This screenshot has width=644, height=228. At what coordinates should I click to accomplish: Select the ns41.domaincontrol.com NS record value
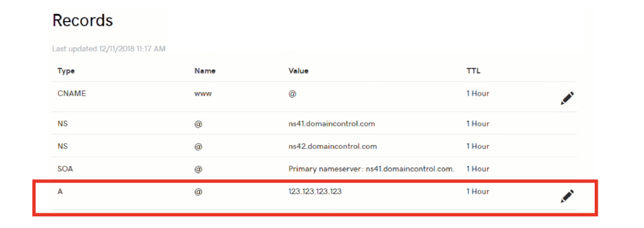click(x=331, y=124)
